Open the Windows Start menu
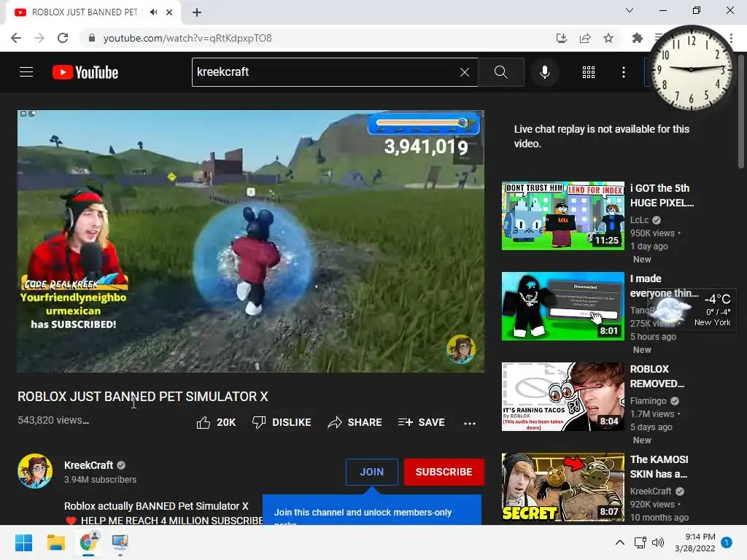This screenshot has width=747, height=560. (23, 542)
